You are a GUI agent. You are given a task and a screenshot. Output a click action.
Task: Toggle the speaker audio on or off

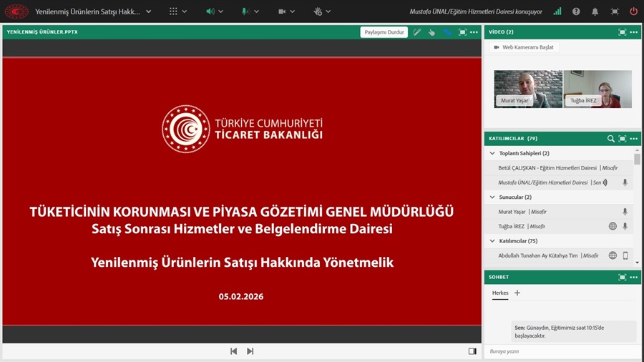coord(210,11)
